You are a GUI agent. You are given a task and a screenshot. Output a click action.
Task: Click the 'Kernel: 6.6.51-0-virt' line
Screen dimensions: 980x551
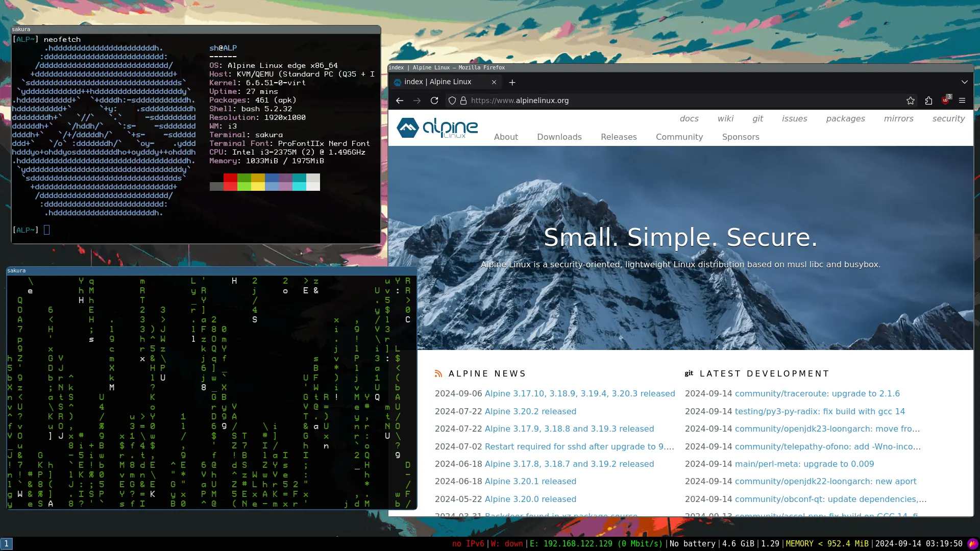coord(257,83)
